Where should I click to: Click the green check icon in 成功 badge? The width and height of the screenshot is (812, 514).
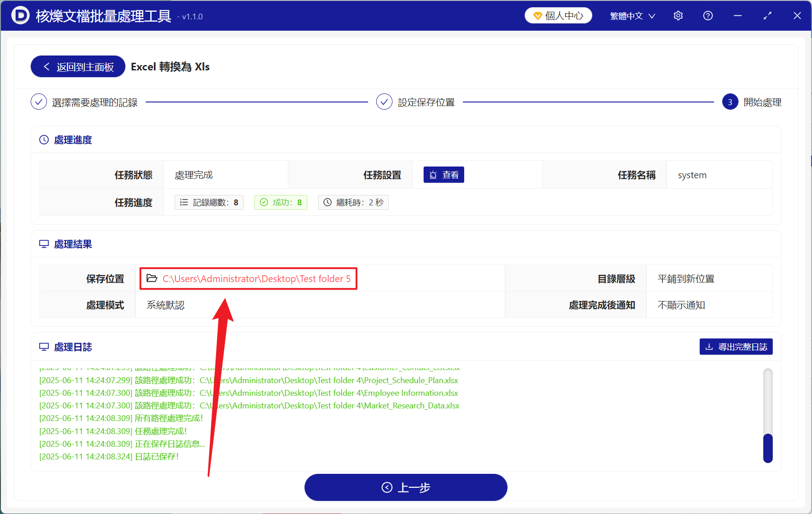tap(264, 202)
